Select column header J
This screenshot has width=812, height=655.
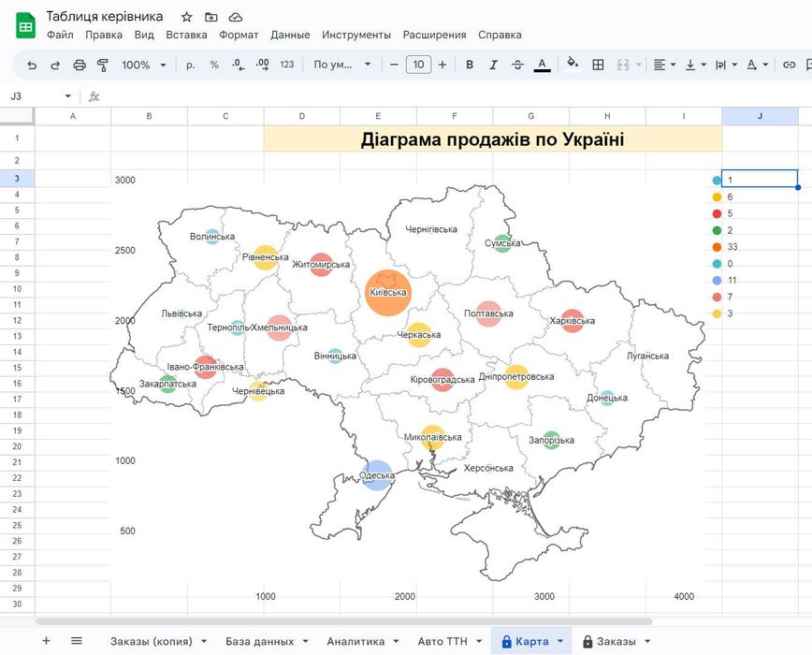pyautogui.click(x=761, y=116)
